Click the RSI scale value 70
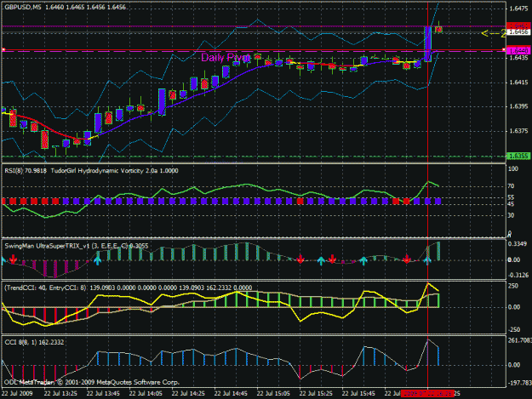This screenshot has height=399, width=532. 511,186
